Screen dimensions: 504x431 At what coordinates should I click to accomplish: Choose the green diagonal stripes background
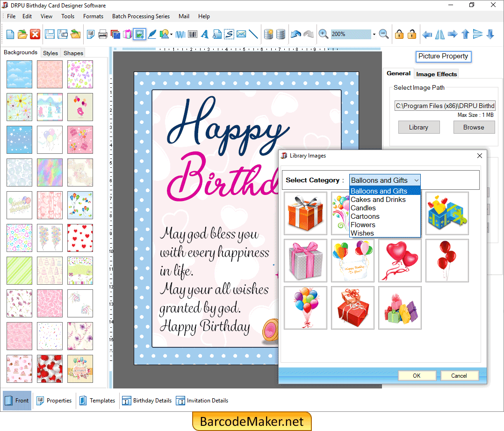(x=19, y=271)
